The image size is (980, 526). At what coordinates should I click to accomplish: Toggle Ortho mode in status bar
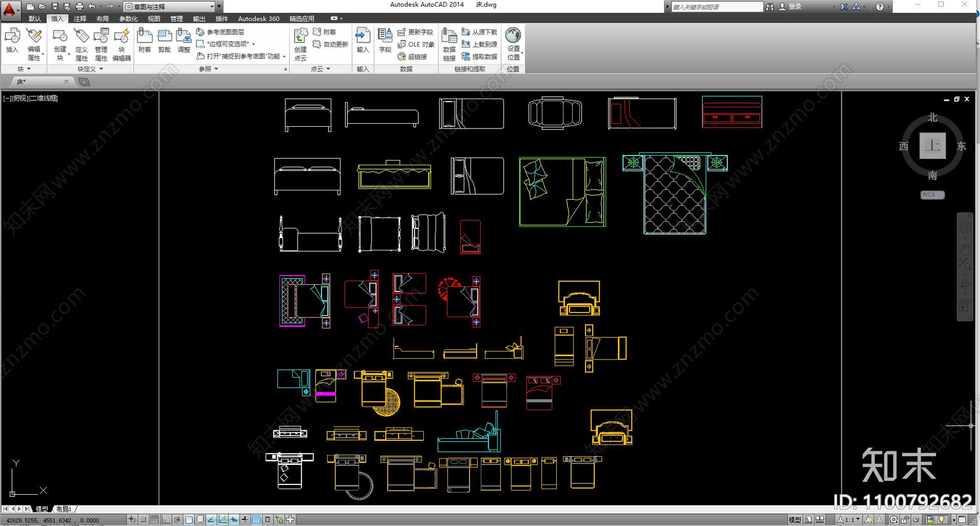[165, 519]
